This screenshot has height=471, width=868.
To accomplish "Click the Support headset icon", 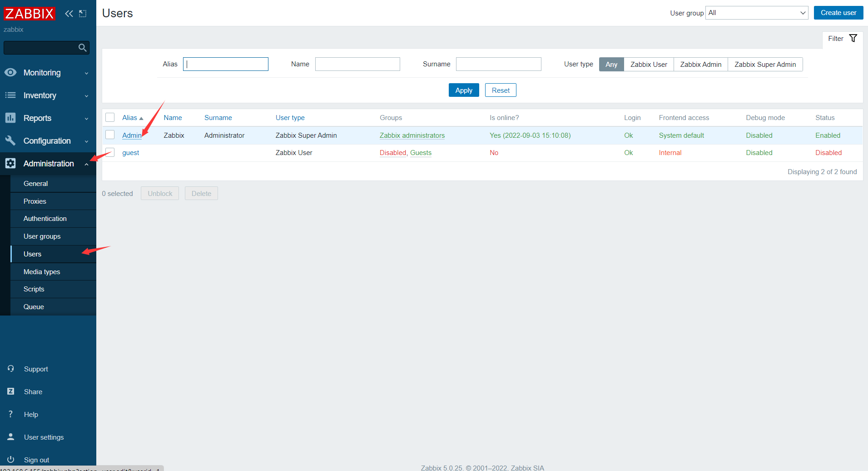I will [x=11, y=369].
